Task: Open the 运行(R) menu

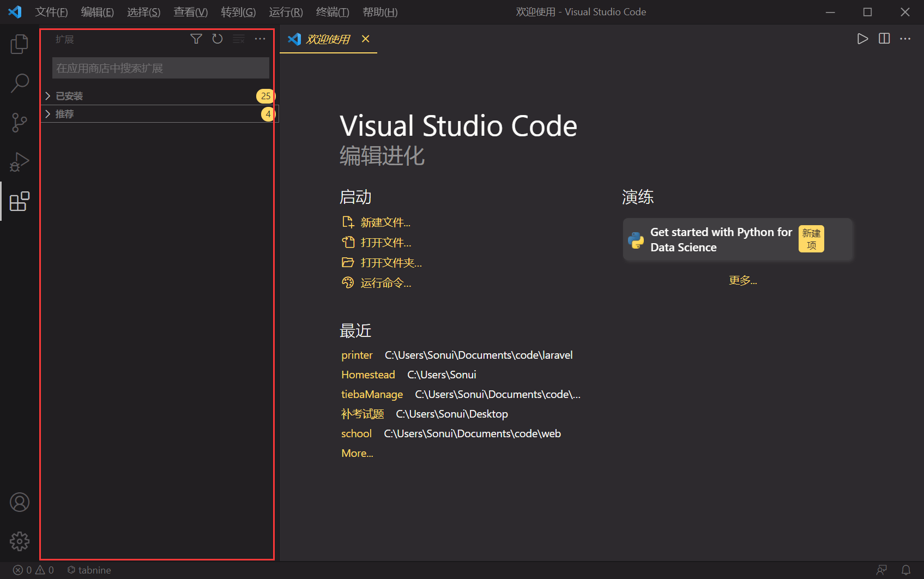Action: (x=286, y=12)
